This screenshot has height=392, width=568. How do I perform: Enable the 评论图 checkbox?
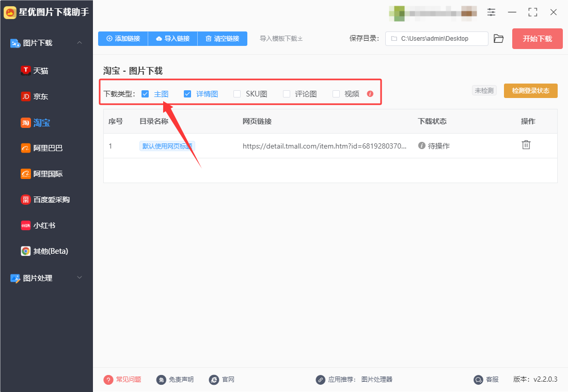(287, 94)
